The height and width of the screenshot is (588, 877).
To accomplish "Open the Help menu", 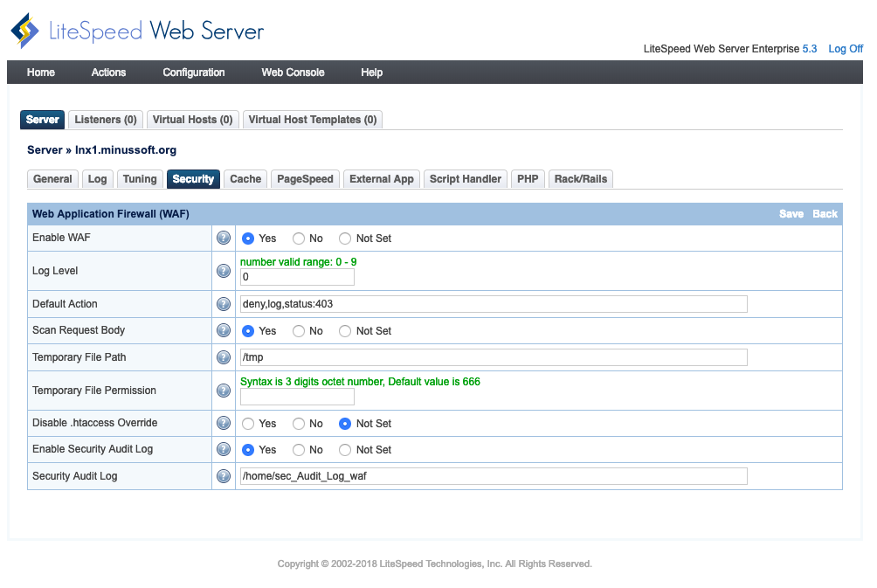I will pyautogui.click(x=371, y=73).
